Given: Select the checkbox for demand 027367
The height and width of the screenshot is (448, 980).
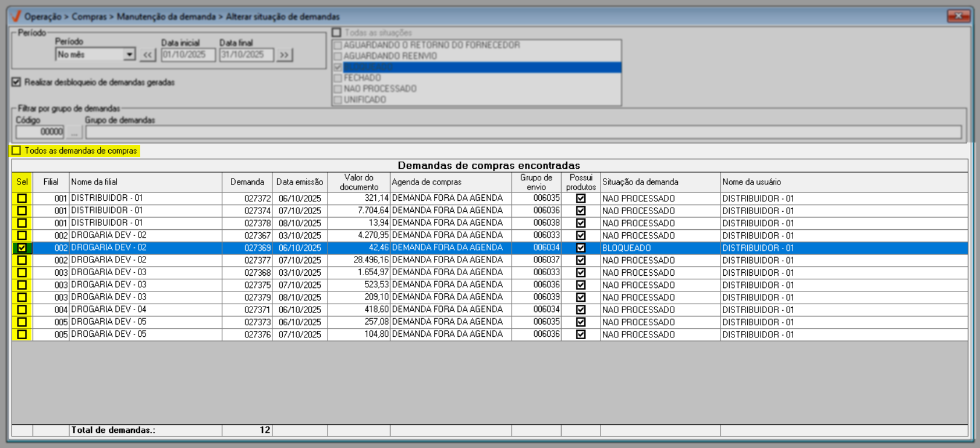Looking at the screenshot, I should click(22, 236).
